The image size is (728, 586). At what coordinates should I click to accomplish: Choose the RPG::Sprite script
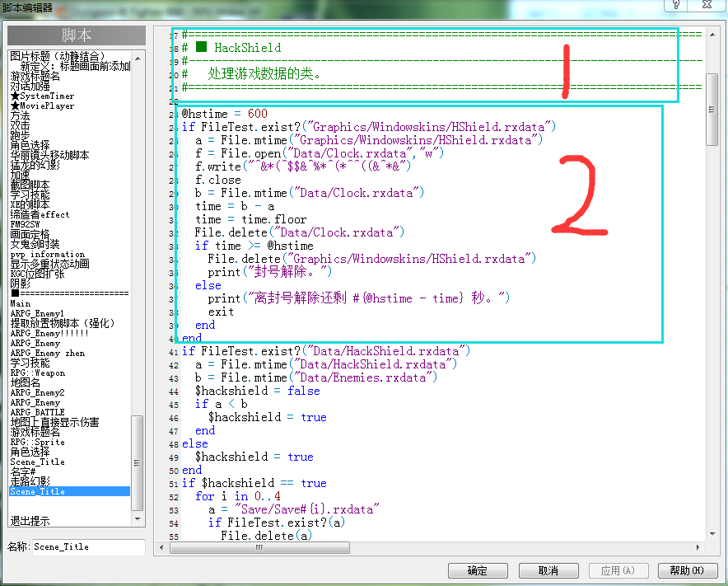(x=37, y=442)
